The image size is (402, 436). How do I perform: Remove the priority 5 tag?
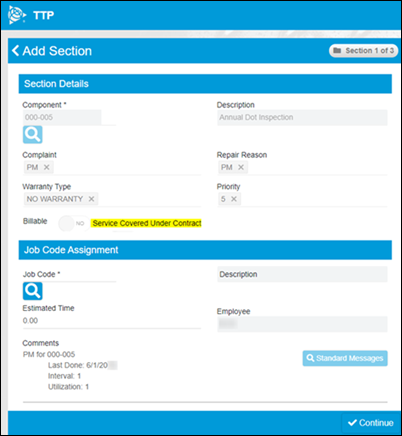(x=234, y=199)
